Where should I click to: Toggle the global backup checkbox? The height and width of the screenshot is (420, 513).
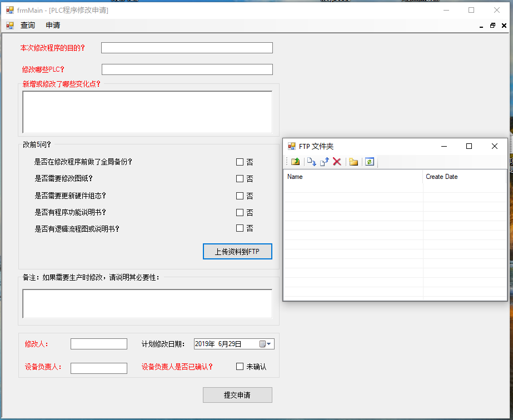[x=240, y=162]
